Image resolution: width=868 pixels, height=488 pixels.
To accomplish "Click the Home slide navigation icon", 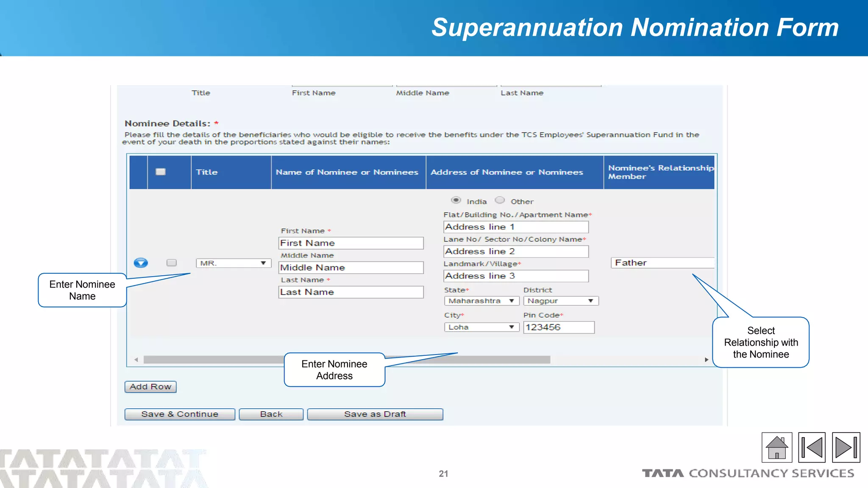I will click(x=776, y=447).
